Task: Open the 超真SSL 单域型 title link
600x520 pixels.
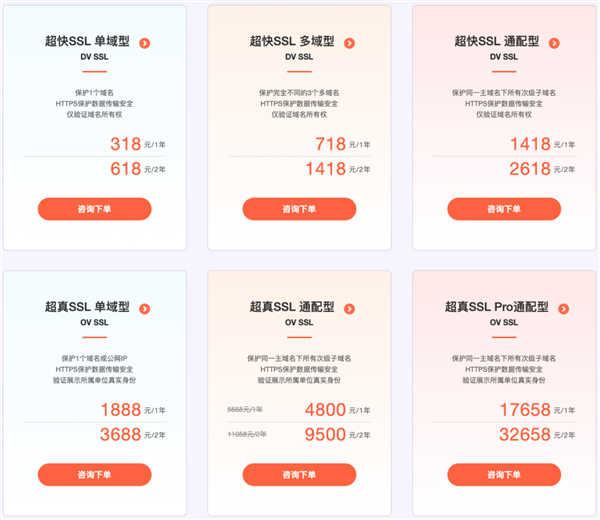Action: (x=87, y=306)
